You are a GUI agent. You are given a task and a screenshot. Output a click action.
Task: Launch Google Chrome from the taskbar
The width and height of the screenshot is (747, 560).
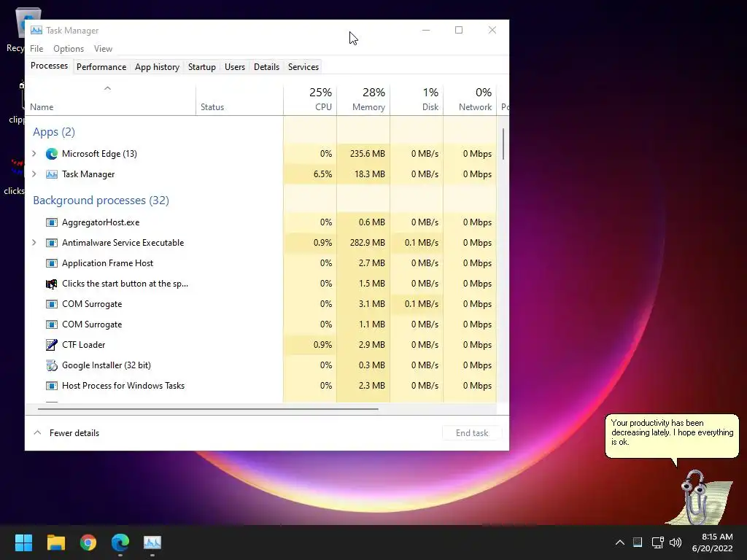[x=88, y=542]
